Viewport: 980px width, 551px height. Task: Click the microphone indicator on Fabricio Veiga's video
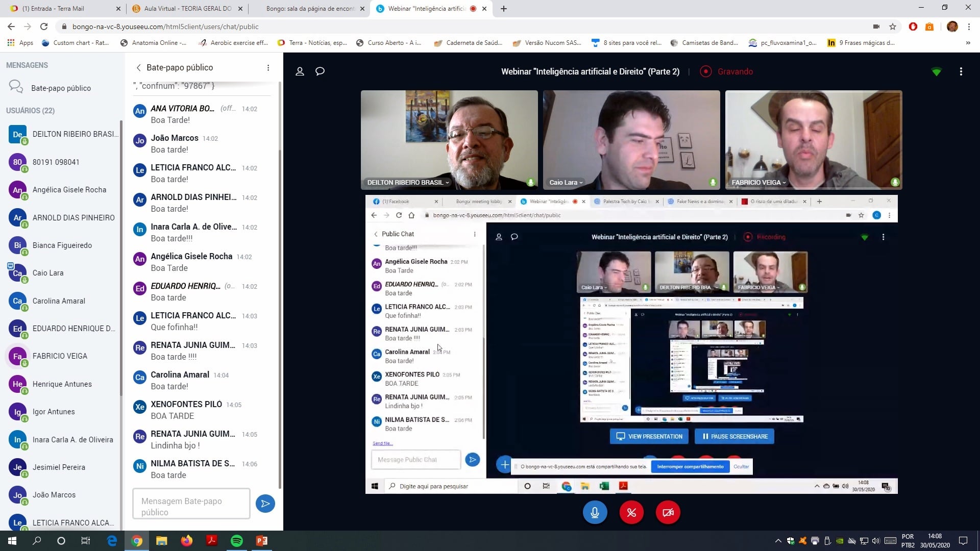894,182
